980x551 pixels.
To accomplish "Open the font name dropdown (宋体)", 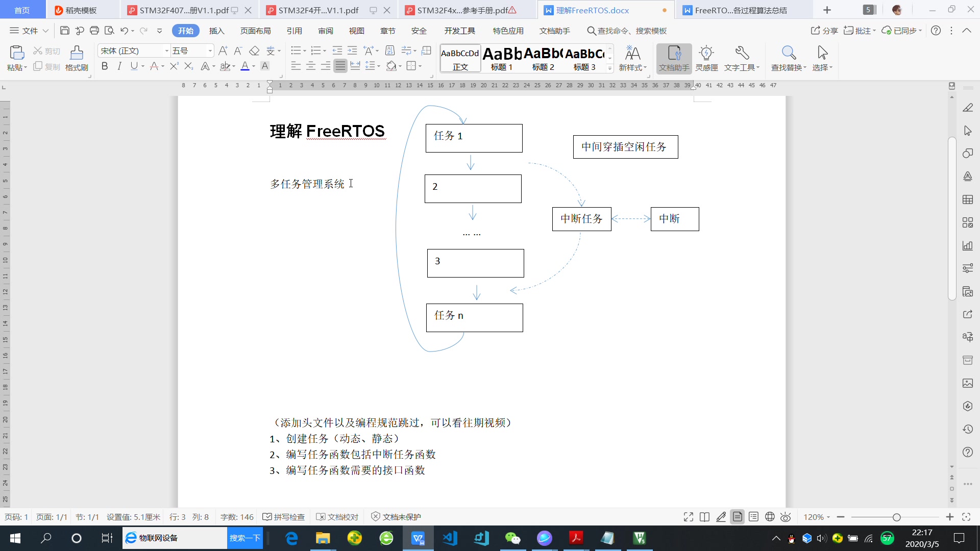I will click(x=166, y=51).
